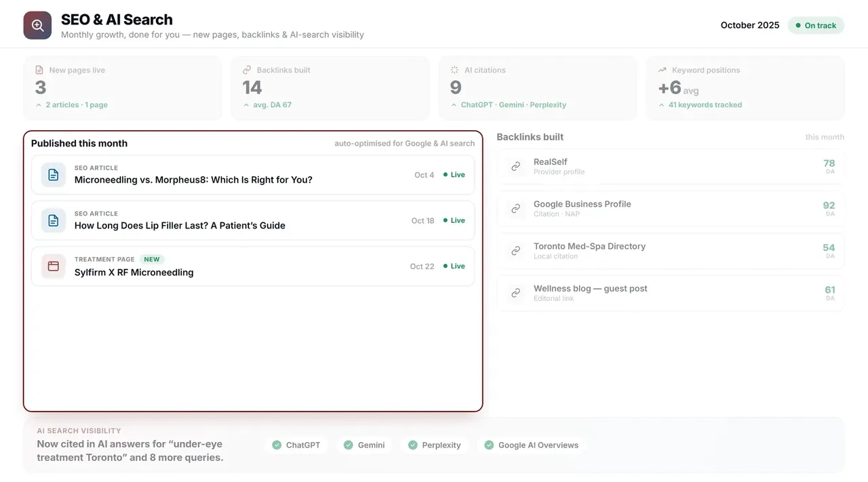Click the 14 backlinks built number
Viewport: 868px width, 482px height.
click(x=252, y=87)
